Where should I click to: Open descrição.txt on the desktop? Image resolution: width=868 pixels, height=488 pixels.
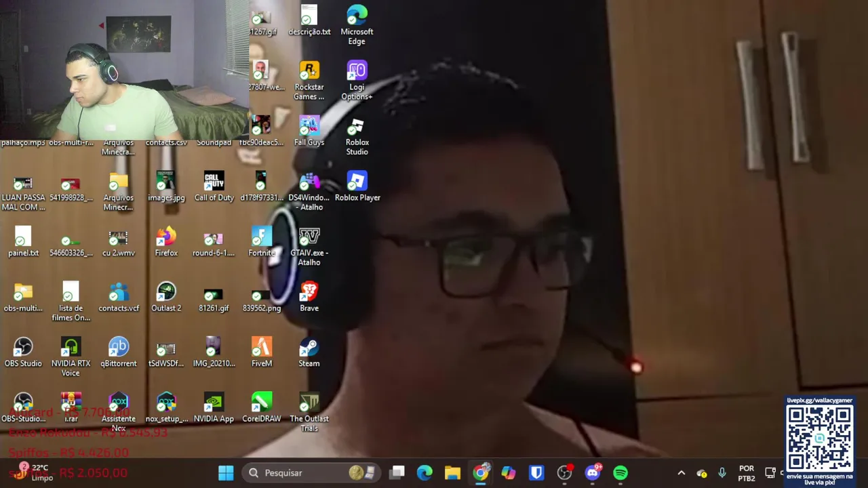[309, 20]
